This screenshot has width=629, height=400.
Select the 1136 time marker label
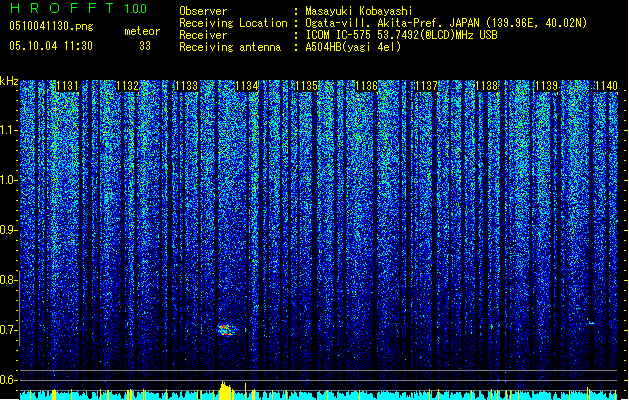[x=366, y=86]
